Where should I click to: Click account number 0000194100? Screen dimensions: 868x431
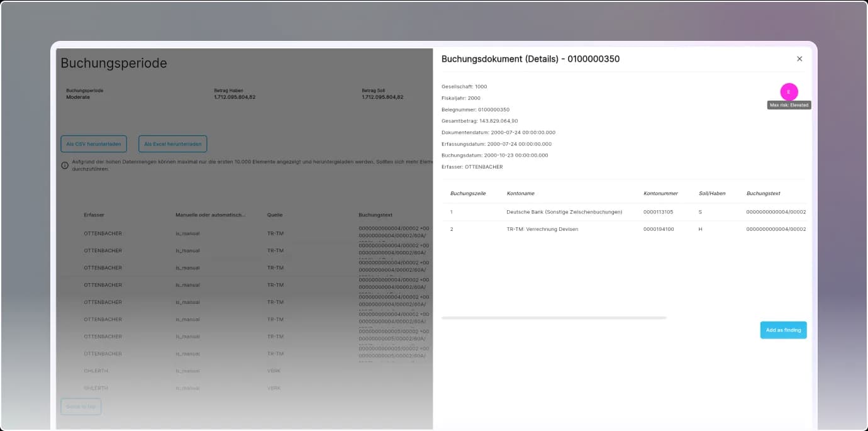658,229
